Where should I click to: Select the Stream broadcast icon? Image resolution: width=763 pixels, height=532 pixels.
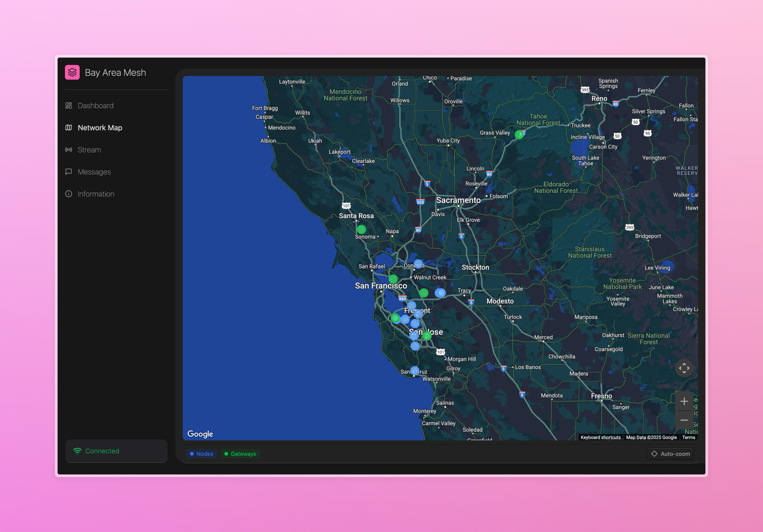(x=69, y=150)
